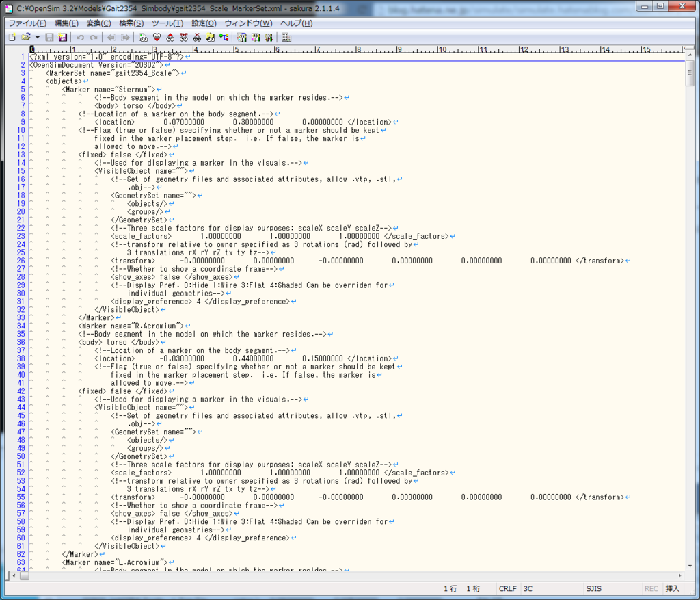Open a file using the folder toolbar icon
This screenshot has width=700, height=600.
pyautogui.click(x=26, y=38)
